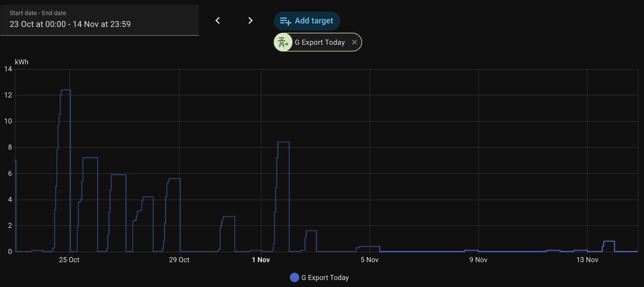The image size is (644, 287).
Task: Go to the next date range
Action: [x=250, y=20]
